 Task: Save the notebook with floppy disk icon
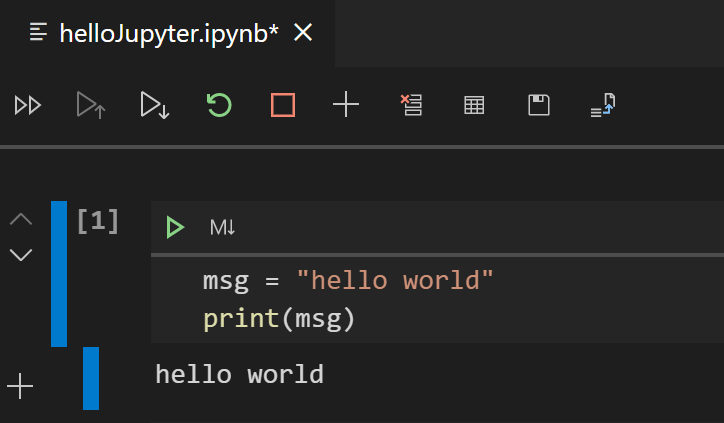click(538, 105)
